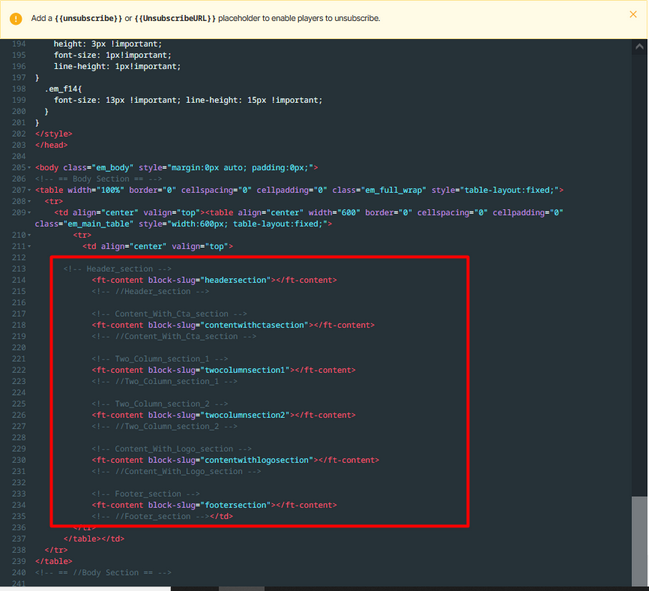Dismiss the unsubscribe warning banner
Viewport: 650px width, 593px height.
coord(632,15)
